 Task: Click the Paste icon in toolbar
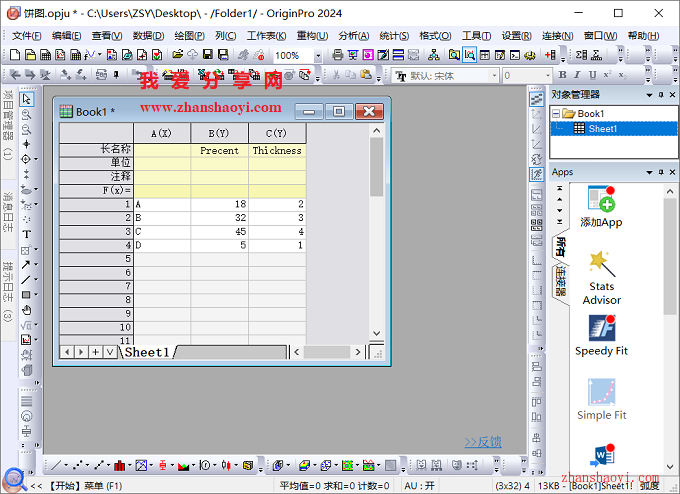point(366,75)
